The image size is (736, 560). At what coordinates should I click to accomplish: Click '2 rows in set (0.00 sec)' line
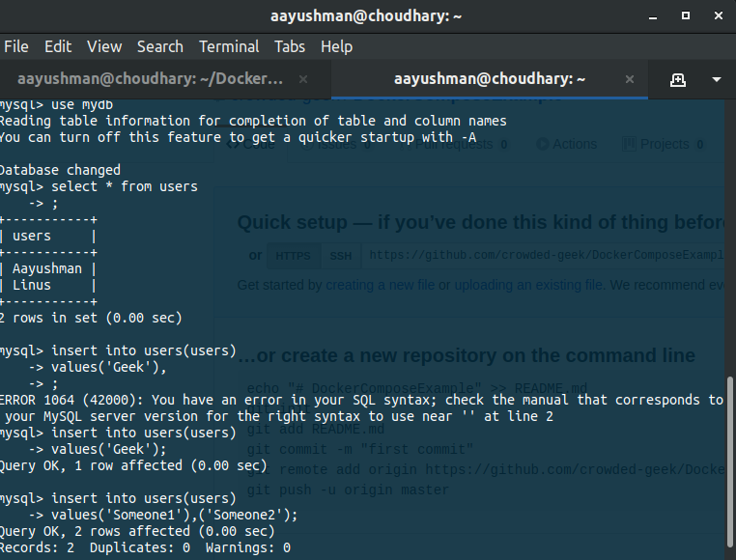coord(91,319)
